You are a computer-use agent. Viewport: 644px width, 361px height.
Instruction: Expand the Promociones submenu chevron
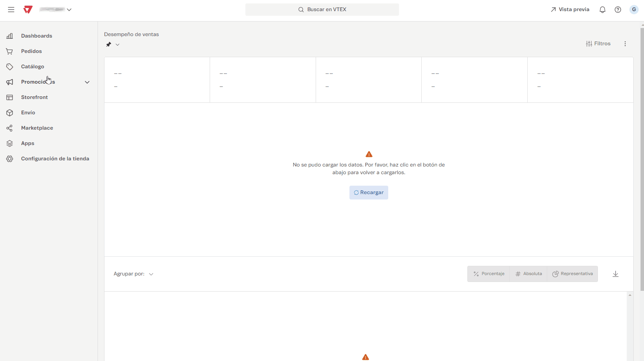tap(87, 82)
